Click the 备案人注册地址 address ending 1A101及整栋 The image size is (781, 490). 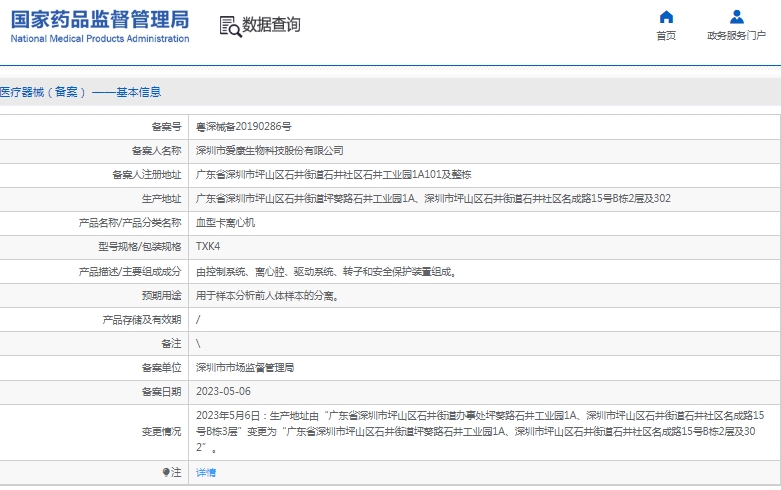tap(333, 175)
